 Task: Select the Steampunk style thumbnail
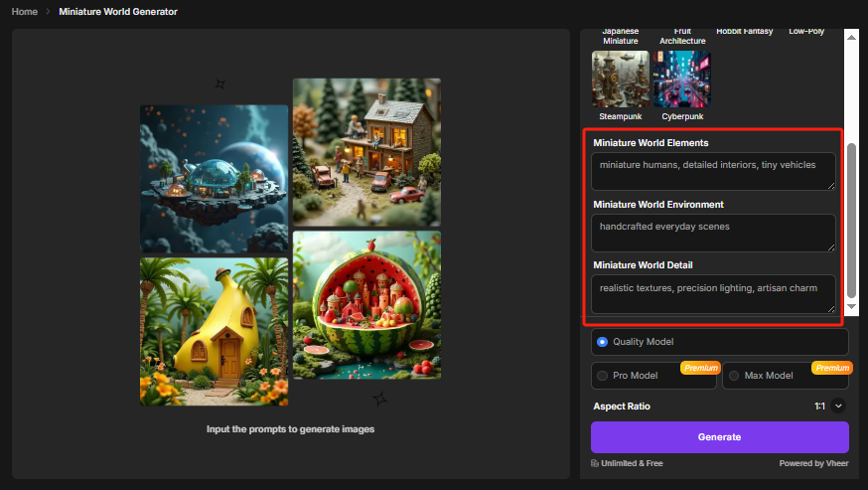pyautogui.click(x=620, y=79)
